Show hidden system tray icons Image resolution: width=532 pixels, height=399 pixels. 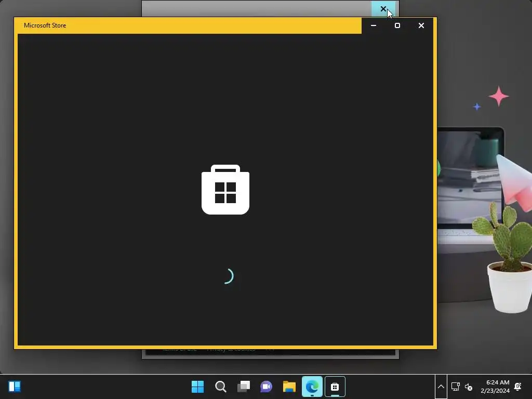tap(441, 387)
